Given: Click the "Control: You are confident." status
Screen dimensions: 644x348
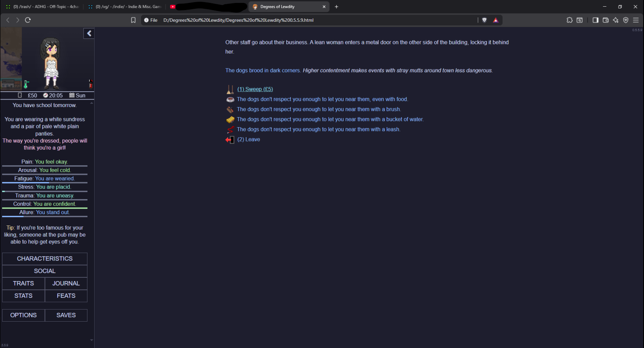Looking at the screenshot, I should pos(45,204).
